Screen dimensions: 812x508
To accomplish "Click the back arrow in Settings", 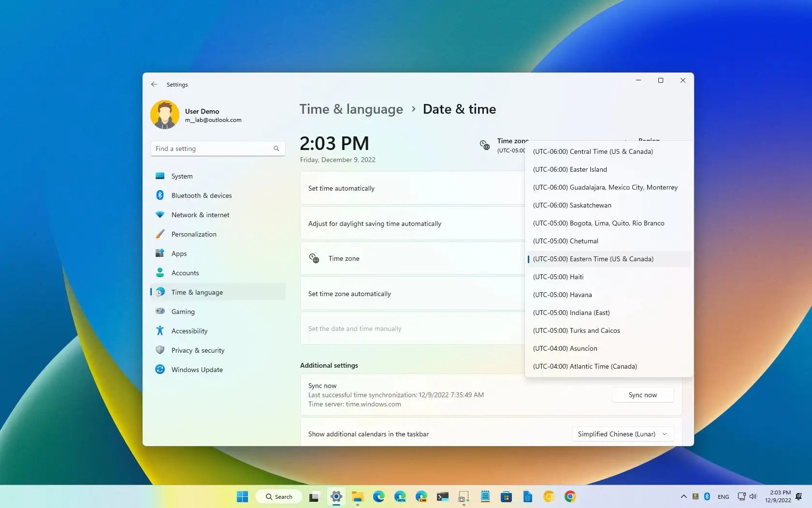I will tap(154, 84).
